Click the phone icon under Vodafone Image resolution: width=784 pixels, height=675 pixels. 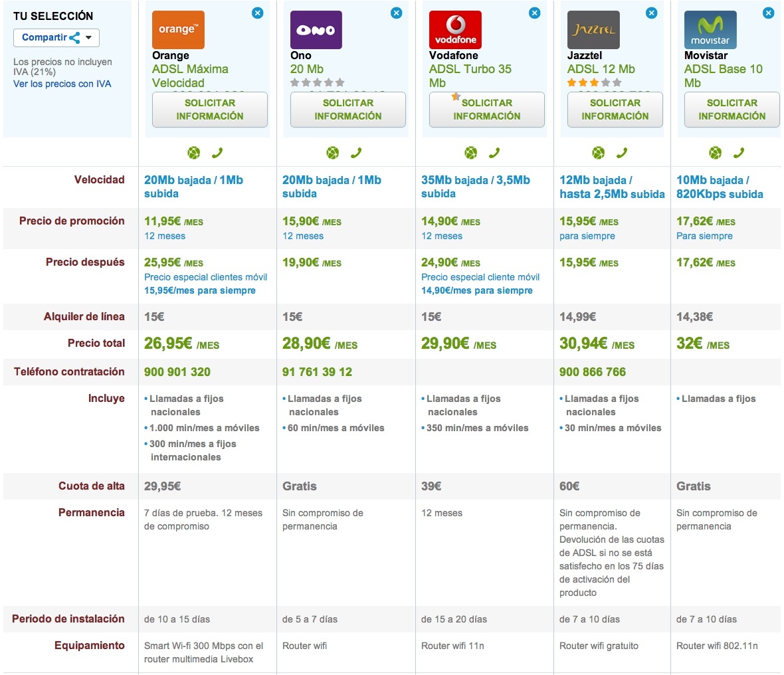(x=494, y=153)
